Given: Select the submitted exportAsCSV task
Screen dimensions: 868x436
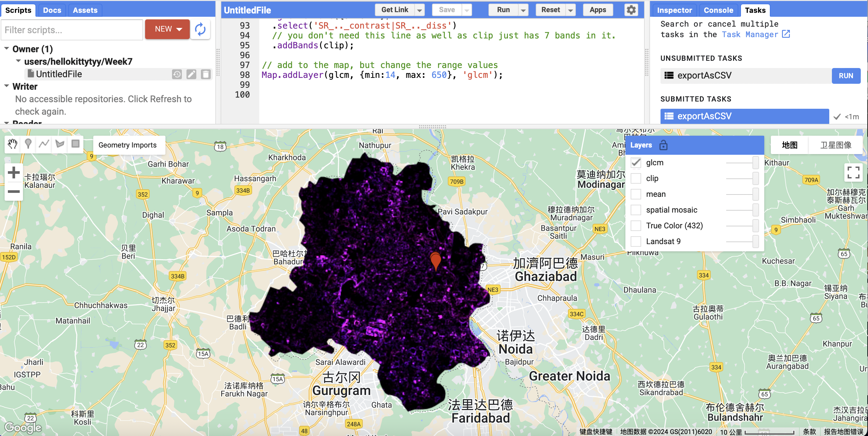Looking at the screenshot, I should [744, 116].
